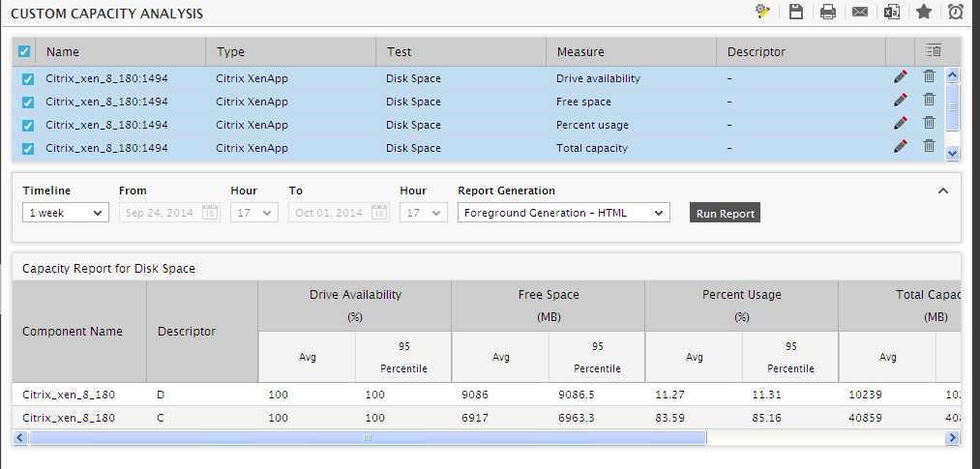Click the 85.16 percent usage value
This screenshot has height=469, width=980.
point(767,418)
